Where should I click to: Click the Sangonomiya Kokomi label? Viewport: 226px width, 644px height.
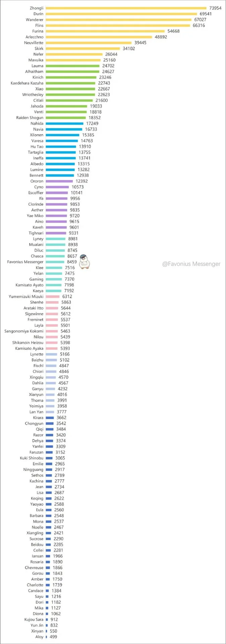click(x=24, y=331)
